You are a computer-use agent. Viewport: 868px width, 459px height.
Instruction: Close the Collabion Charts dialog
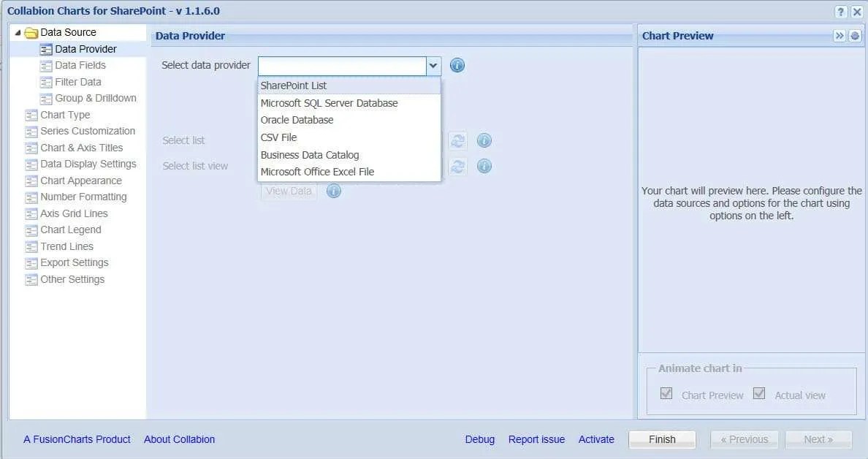point(856,12)
